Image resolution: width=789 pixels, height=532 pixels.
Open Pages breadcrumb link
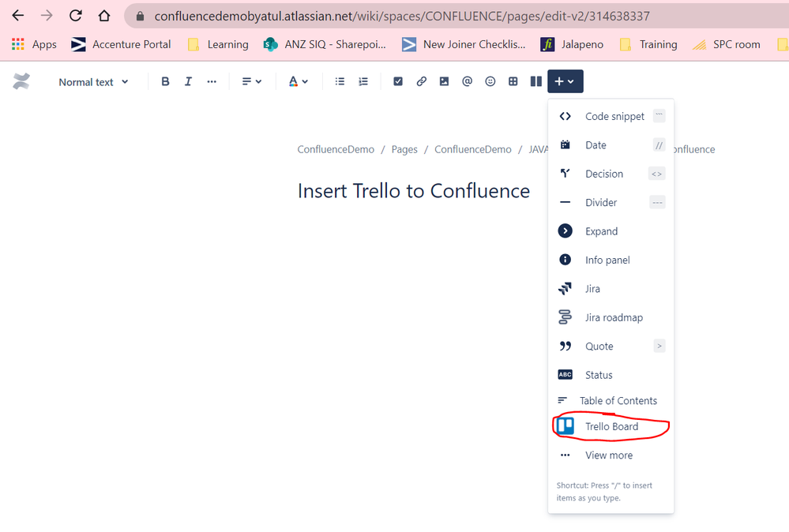tap(404, 149)
